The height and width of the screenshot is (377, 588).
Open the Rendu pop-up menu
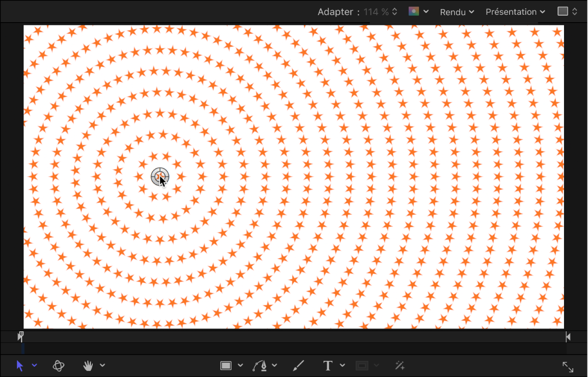456,12
